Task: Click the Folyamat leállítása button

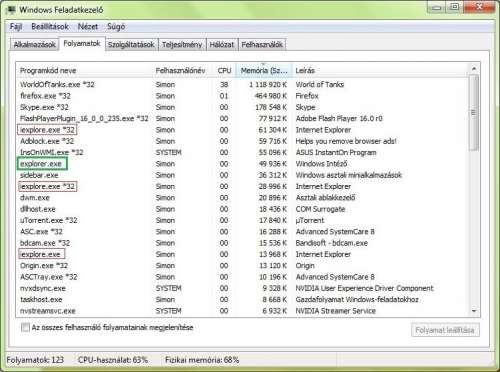Action: click(x=445, y=330)
